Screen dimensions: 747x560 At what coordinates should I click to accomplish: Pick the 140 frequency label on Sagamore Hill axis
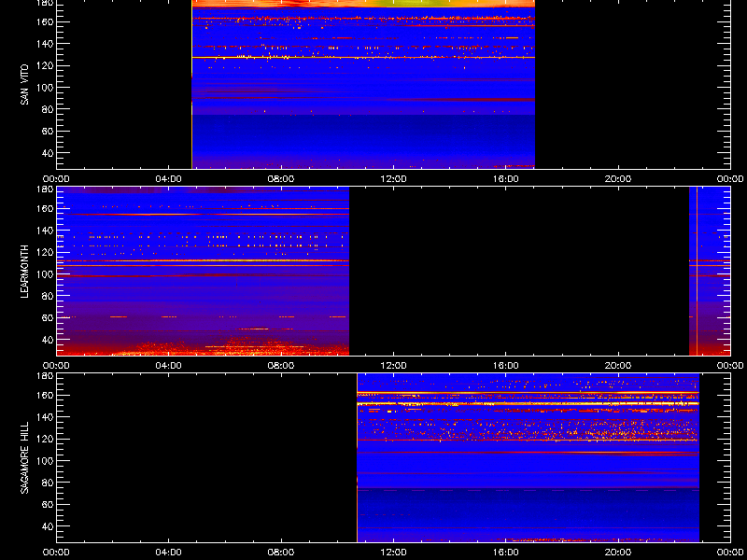pos(46,417)
